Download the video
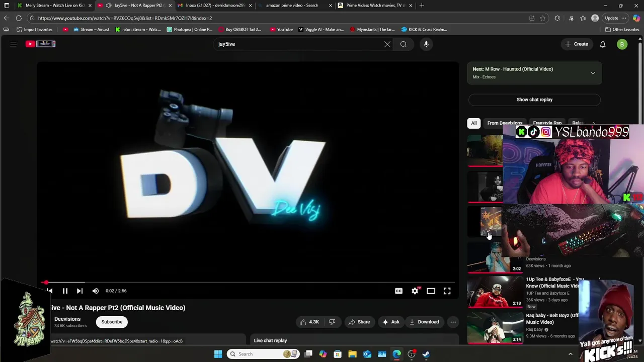 (x=424, y=322)
